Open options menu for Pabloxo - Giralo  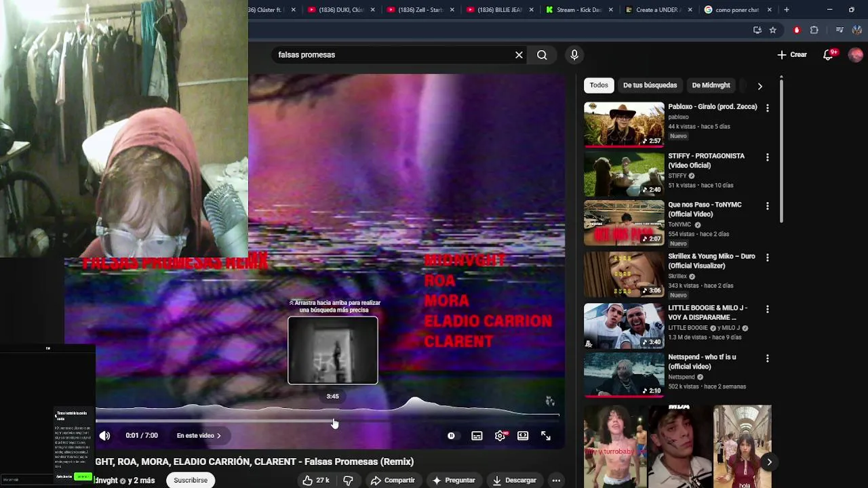[767, 108]
